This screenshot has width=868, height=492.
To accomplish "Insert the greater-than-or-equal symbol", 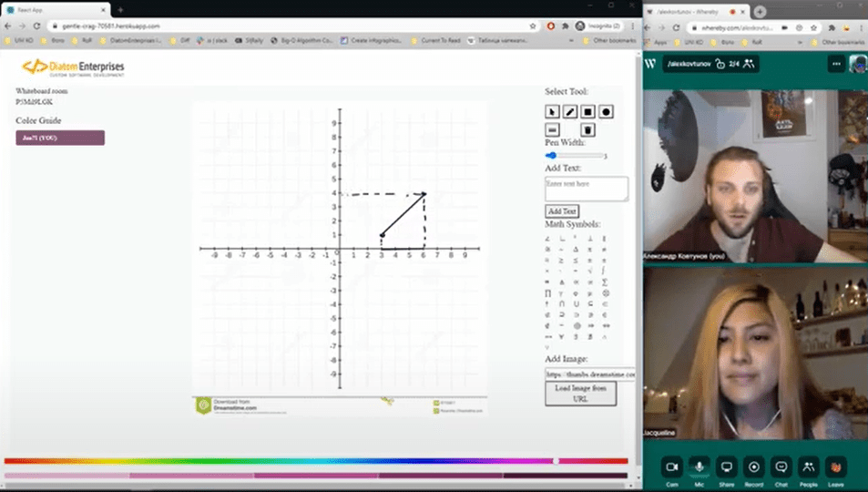I will (x=561, y=261).
